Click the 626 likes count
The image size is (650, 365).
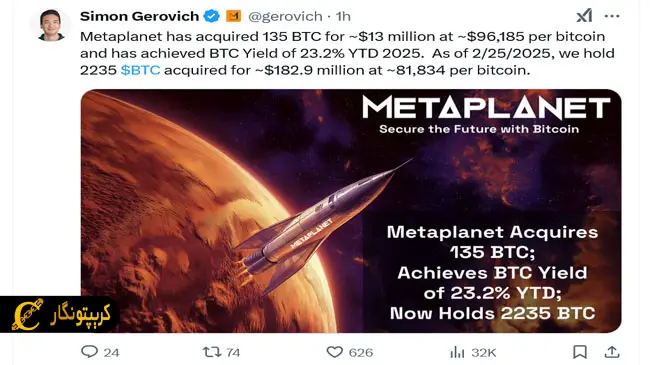coord(361,353)
